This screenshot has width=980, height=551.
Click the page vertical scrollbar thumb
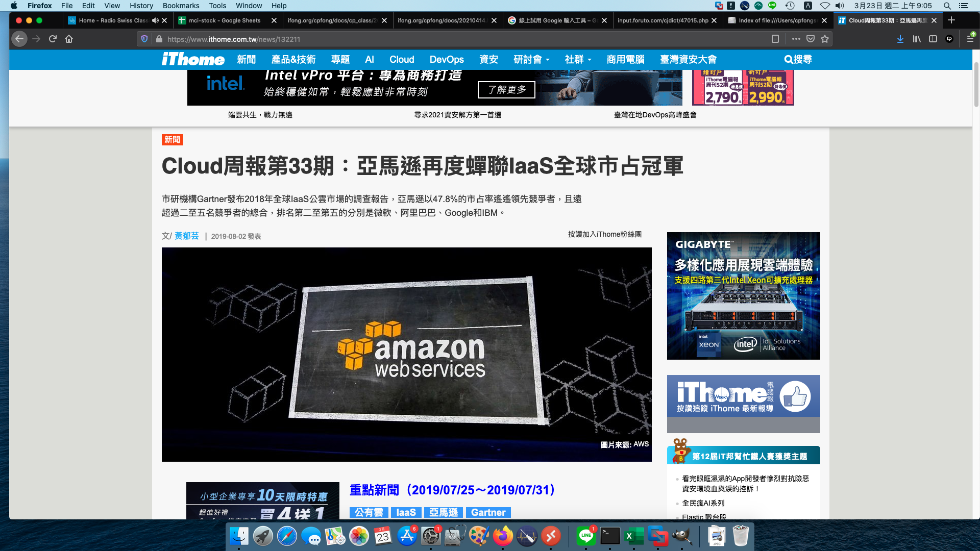tap(976, 84)
